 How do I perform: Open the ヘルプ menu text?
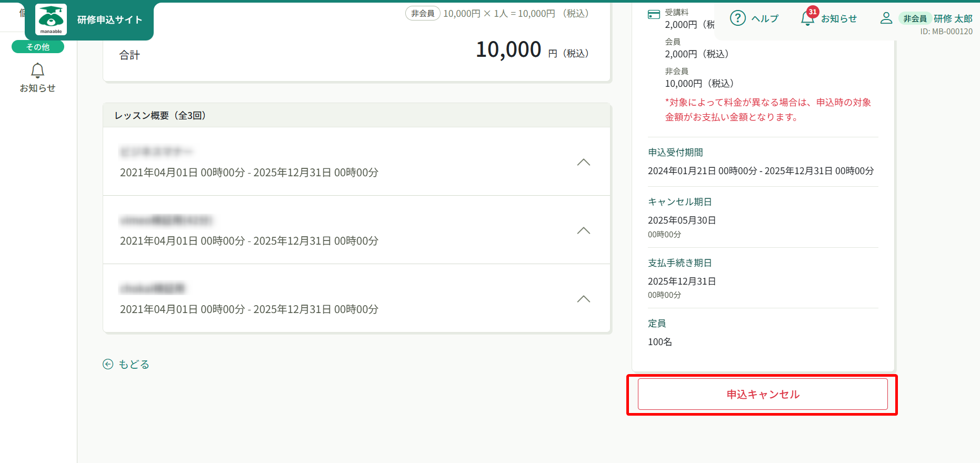click(765, 19)
